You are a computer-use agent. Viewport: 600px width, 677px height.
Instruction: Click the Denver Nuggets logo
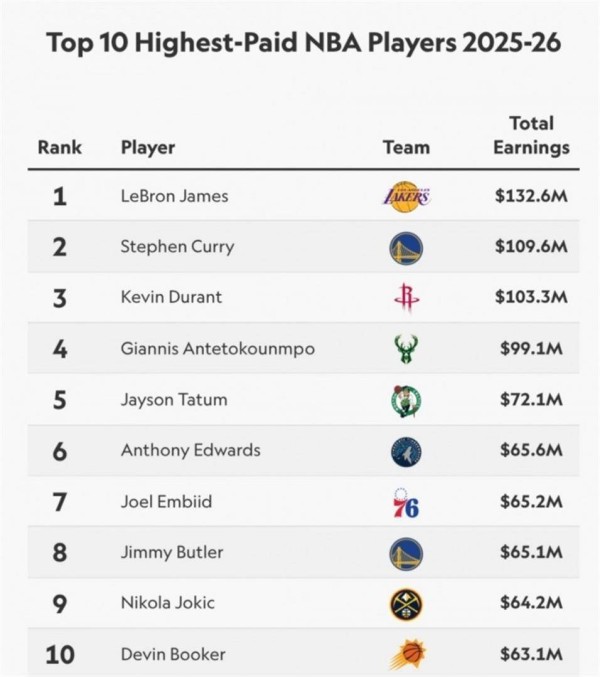pos(406,604)
